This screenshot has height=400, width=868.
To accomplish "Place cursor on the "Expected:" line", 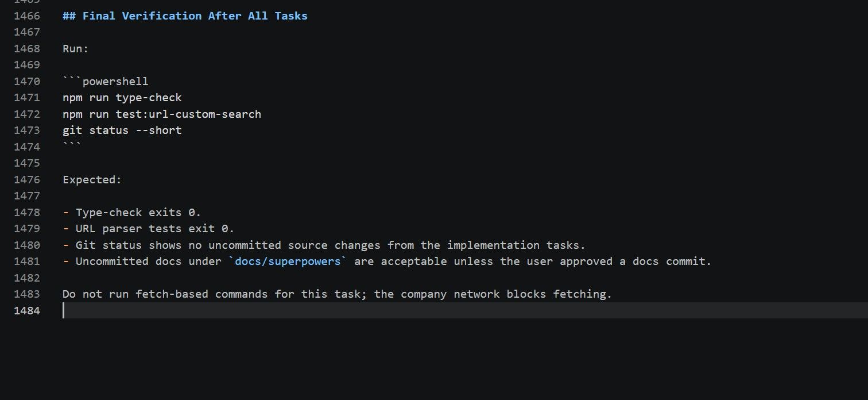I will [x=92, y=180].
